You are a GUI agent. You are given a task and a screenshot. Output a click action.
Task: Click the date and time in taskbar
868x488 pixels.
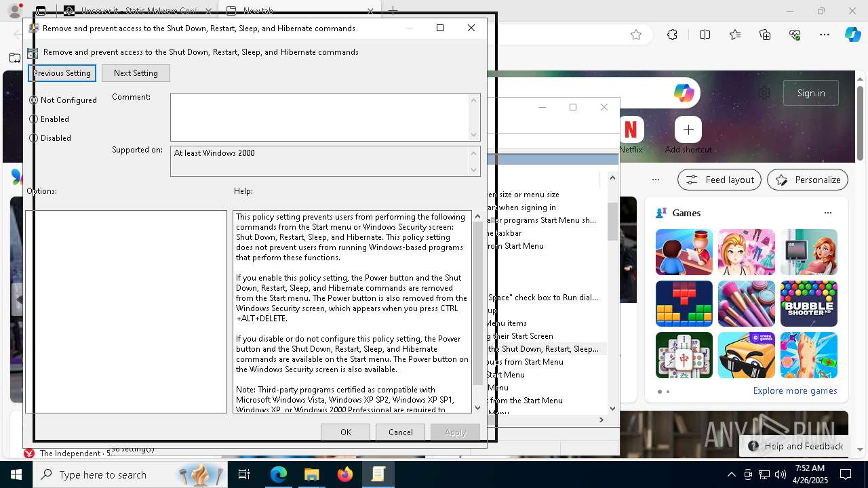[x=810, y=474]
